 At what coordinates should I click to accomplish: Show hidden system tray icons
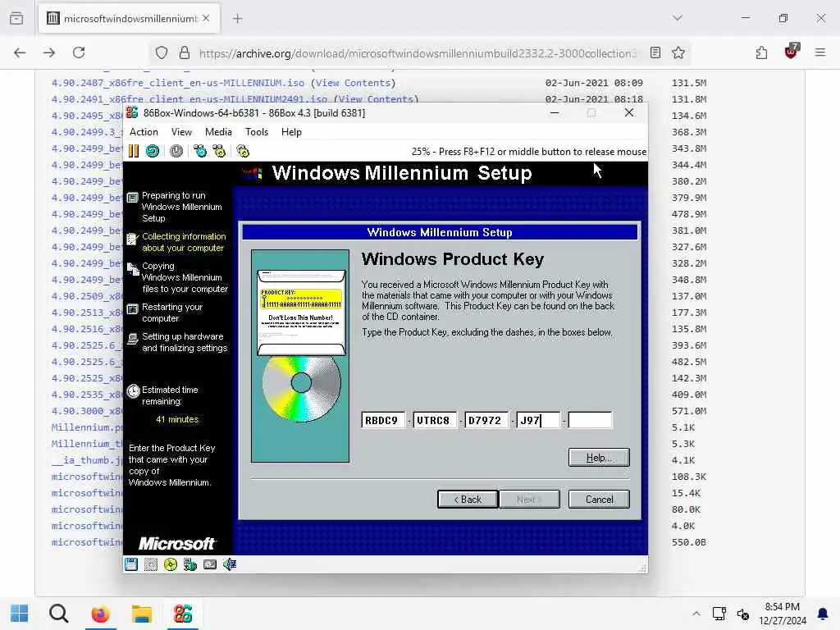pos(696,614)
